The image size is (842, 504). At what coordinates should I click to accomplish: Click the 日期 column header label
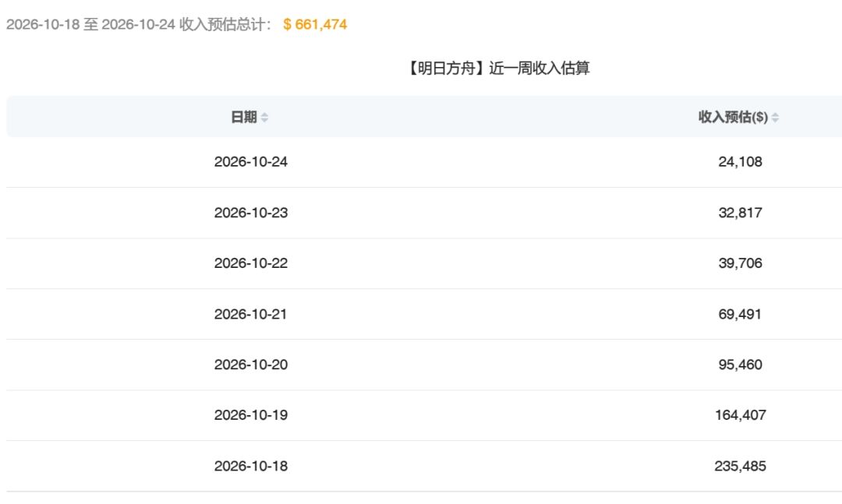(244, 117)
